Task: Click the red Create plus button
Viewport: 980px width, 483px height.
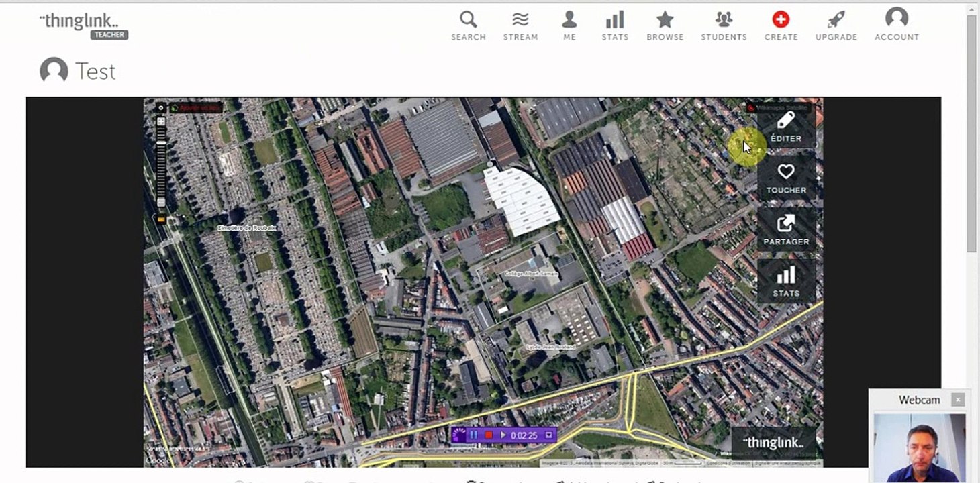Action: tap(781, 26)
